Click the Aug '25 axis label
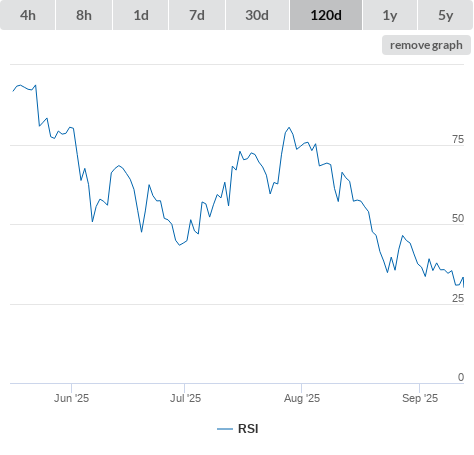Viewport: 474px width, 455px height. pos(302,398)
